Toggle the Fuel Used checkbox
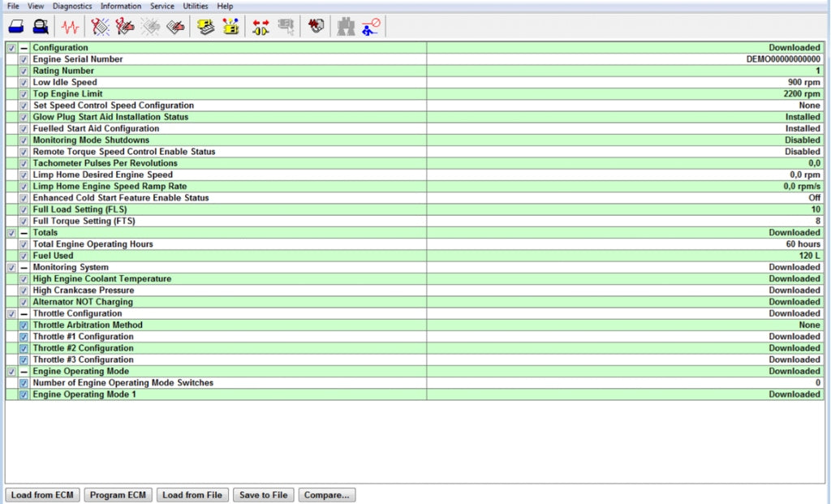 (x=24, y=256)
